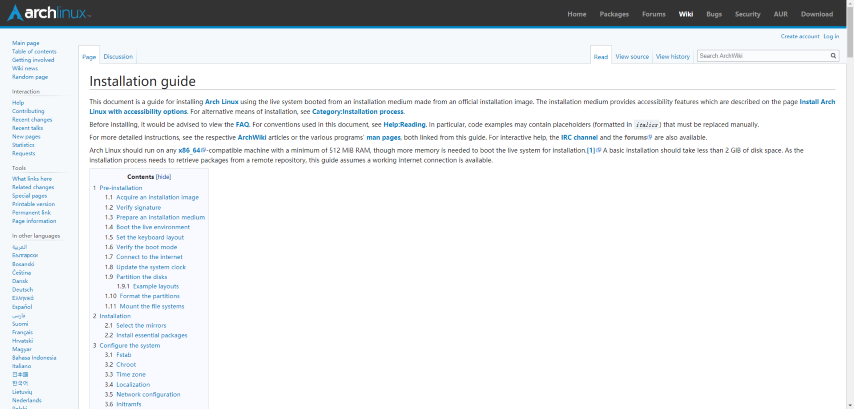Viewport: 854px width, 409px height.
Task: Open Category:Installation process link
Action: [x=358, y=112]
